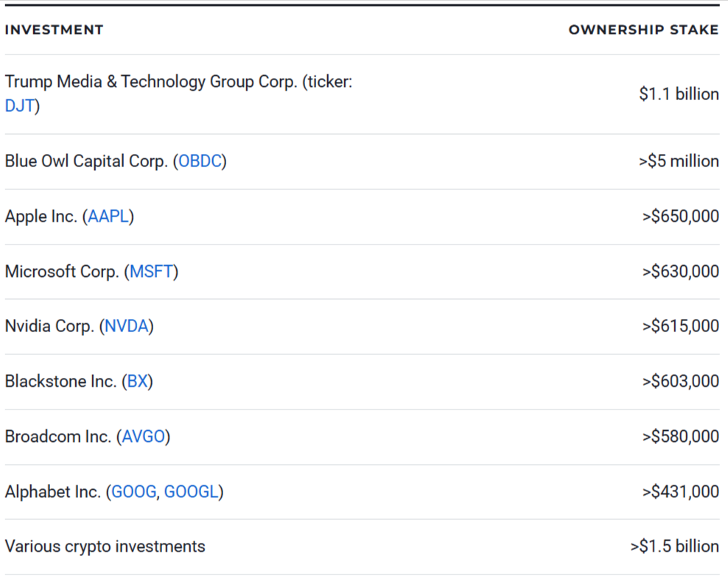Select the Various crypto investments row label
This screenshot has width=728, height=587.
coord(105,546)
